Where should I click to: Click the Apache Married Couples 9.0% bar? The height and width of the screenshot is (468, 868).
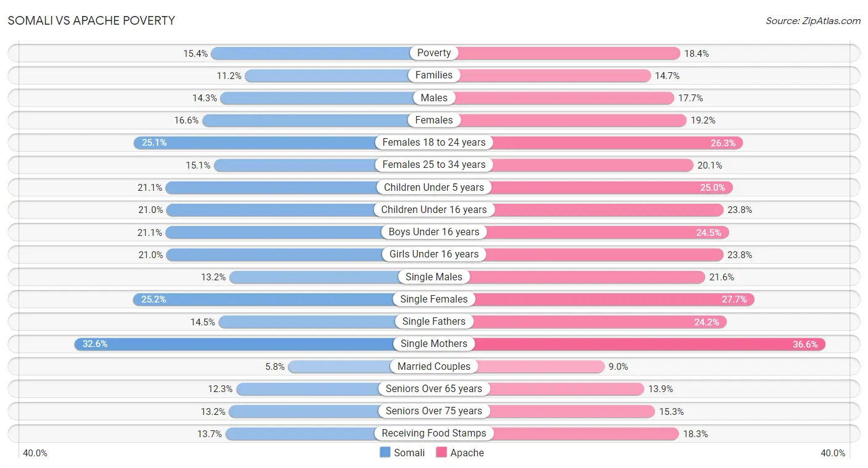[x=519, y=366]
